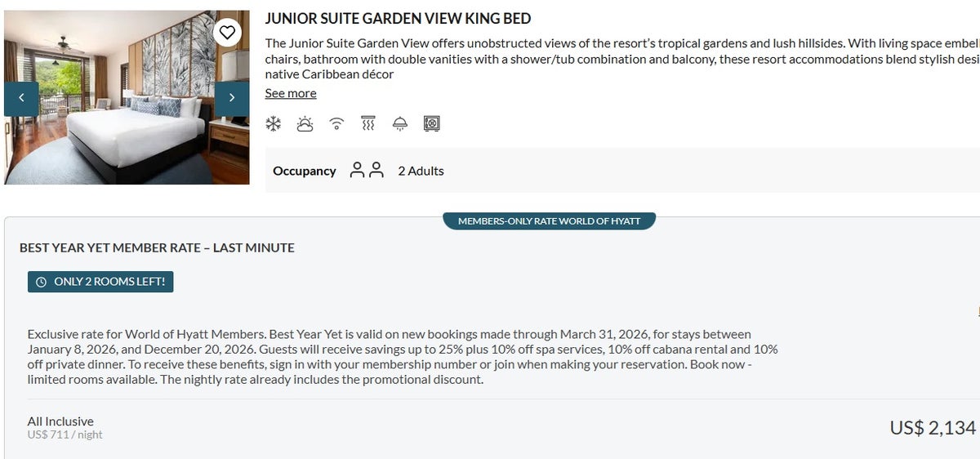This screenshot has width=980, height=459.
Task: Click the in-room safe icon
Action: tap(432, 124)
